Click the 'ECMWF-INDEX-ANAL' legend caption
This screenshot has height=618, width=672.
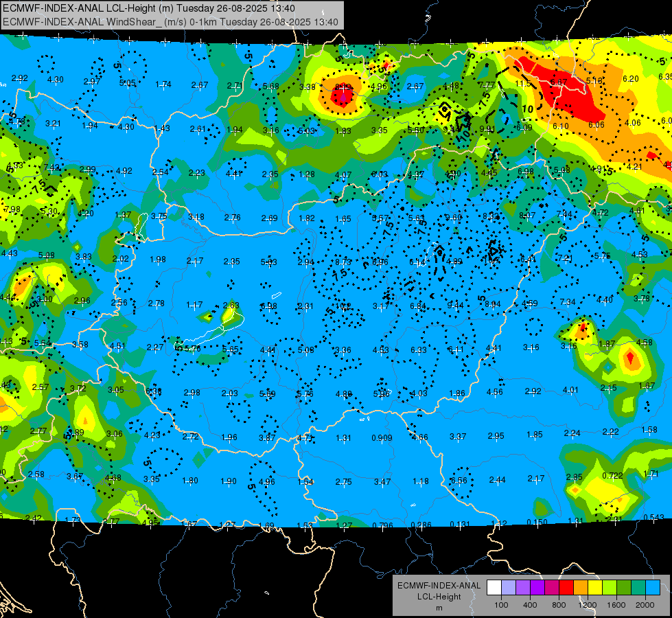(x=439, y=586)
